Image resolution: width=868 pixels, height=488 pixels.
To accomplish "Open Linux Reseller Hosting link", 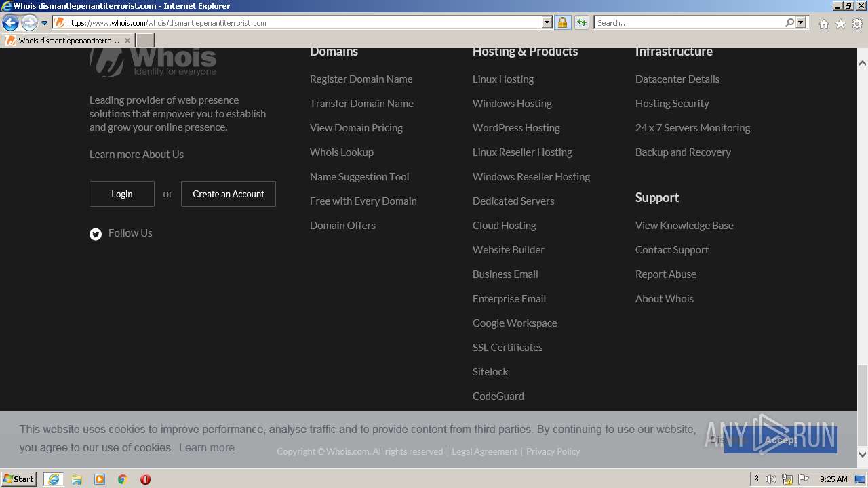I will [x=522, y=152].
